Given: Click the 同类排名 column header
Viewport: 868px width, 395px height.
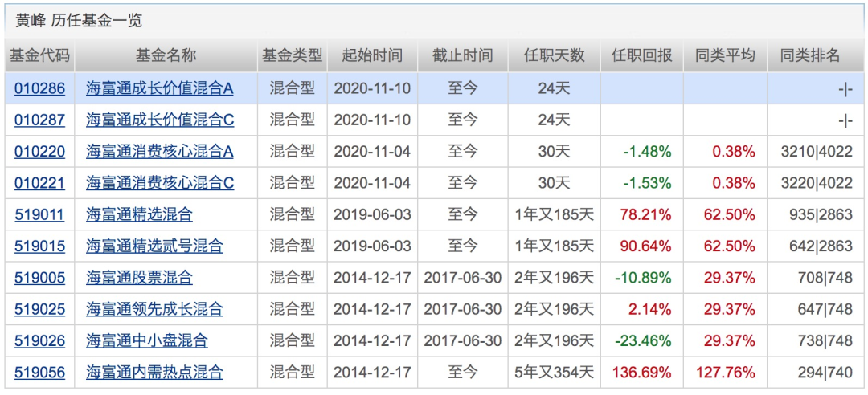Looking at the screenshot, I should (x=810, y=56).
